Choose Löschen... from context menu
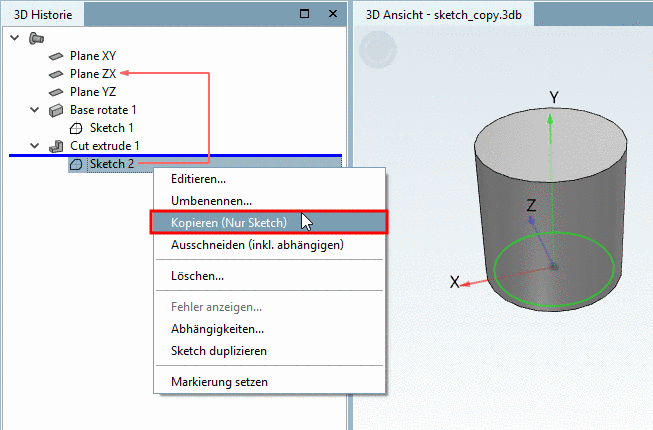The width and height of the screenshot is (653, 430). [x=269, y=276]
